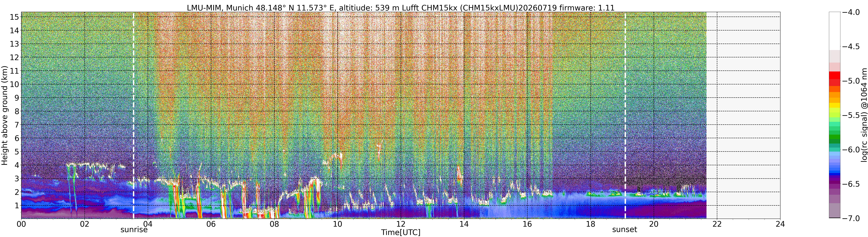Pick the yellow band in the colorbar
The width and height of the screenshot is (868, 237).
835,105
